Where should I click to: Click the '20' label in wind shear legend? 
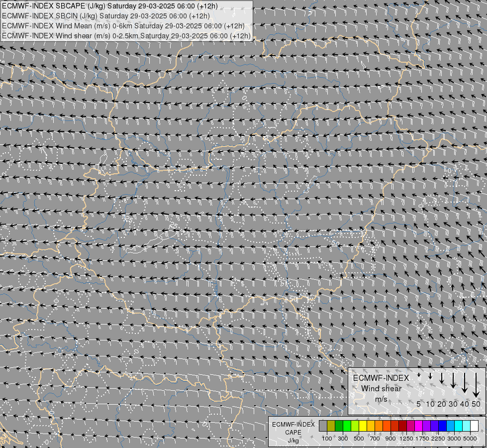442,404
